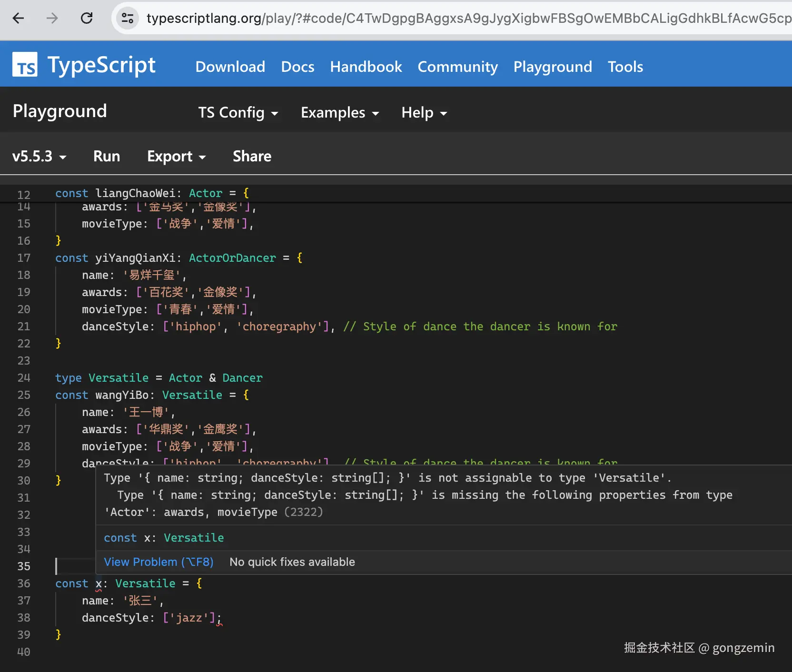Reload the page with the refresh icon
The height and width of the screenshot is (672, 792).
[87, 18]
